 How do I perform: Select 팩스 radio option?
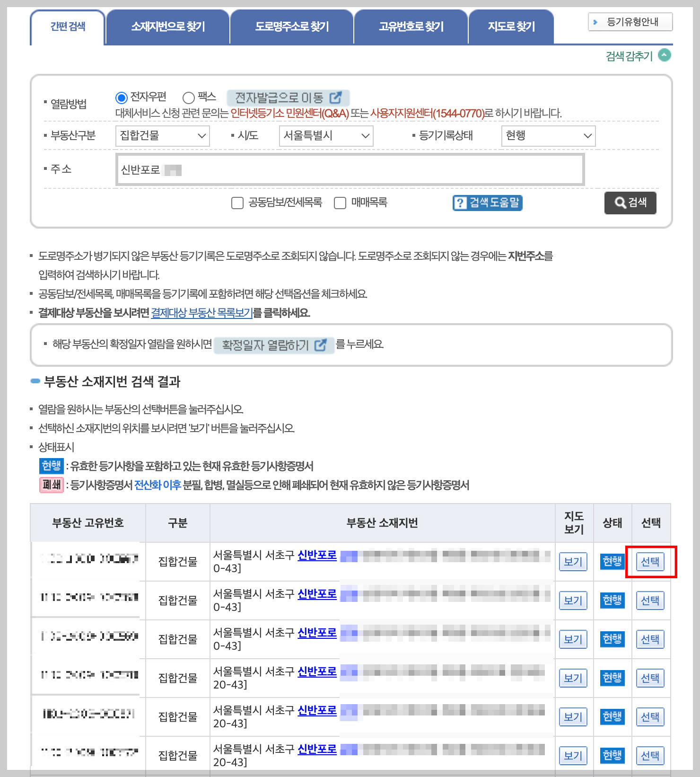pos(189,97)
